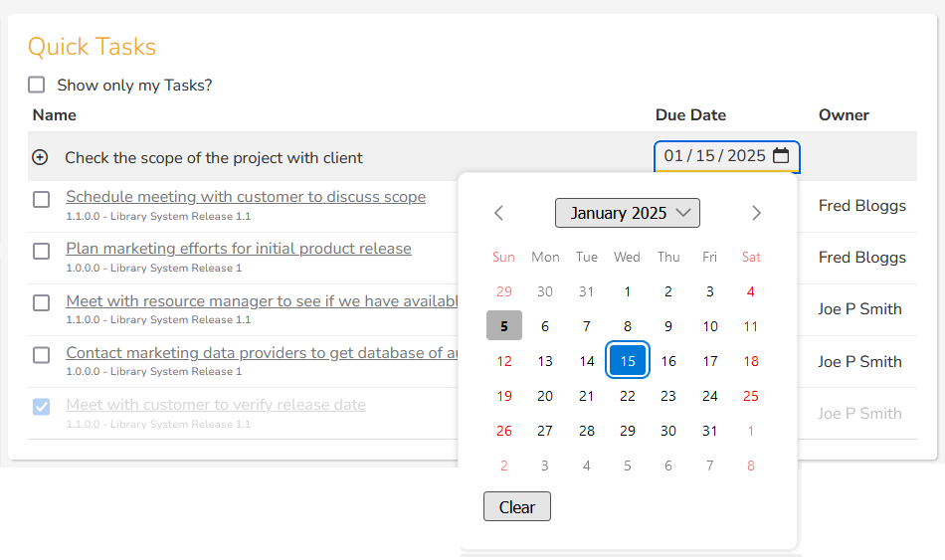
Task: Toggle Show only my Tasks checkbox
Action: coord(36,85)
